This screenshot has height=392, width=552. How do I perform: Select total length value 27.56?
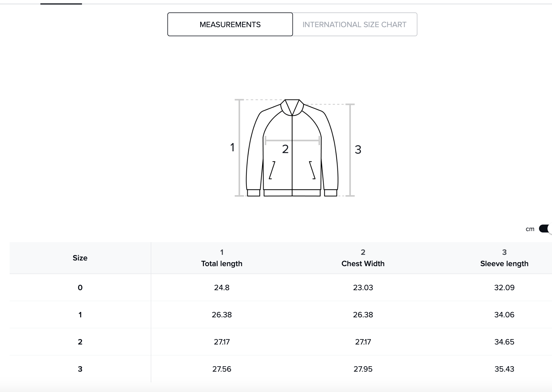pyautogui.click(x=222, y=369)
